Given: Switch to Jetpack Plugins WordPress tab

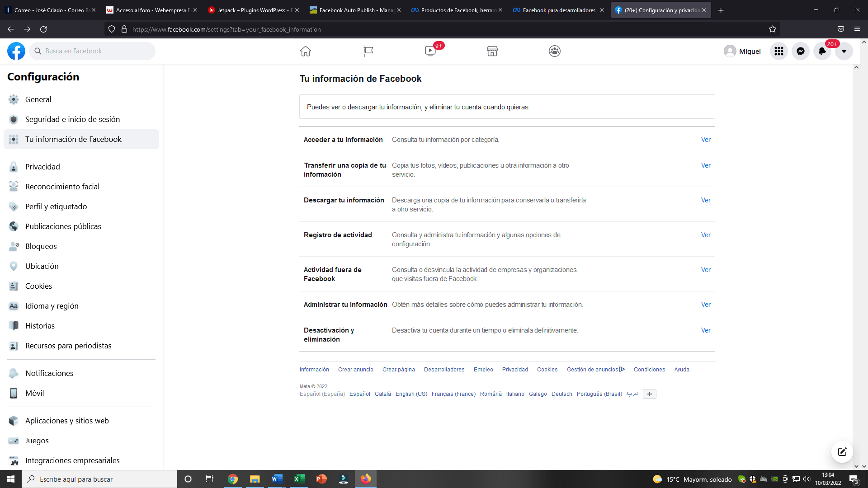Looking at the screenshot, I should 254,10.
